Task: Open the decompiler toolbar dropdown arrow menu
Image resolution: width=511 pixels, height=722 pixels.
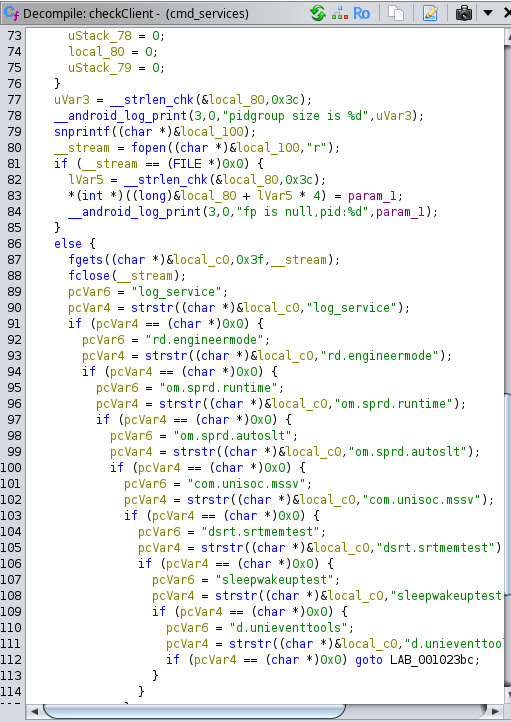Action: (488, 13)
